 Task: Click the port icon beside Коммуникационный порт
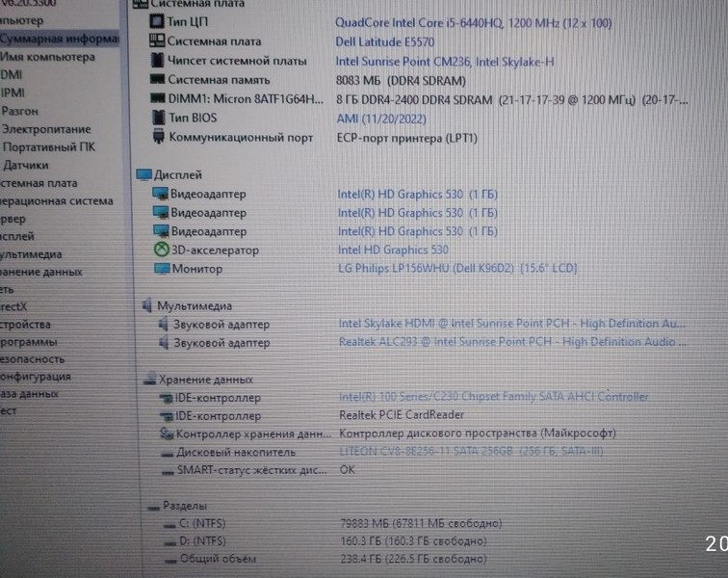coord(158,137)
